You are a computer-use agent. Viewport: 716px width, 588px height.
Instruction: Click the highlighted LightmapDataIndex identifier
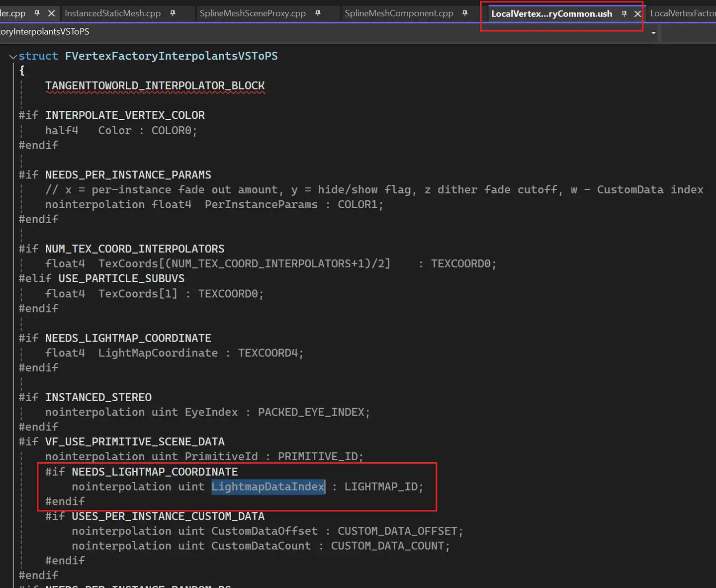[x=268, y=487]
